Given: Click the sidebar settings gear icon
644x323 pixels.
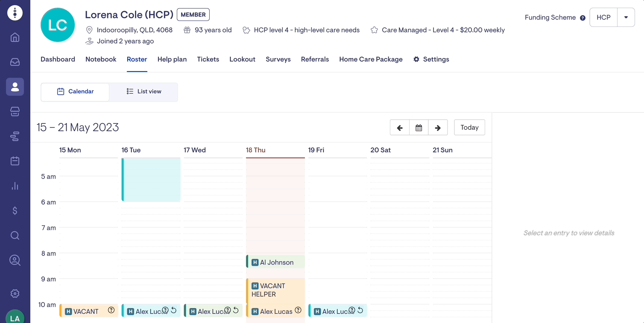Looking at the screenshot, I should click(15, 294).
